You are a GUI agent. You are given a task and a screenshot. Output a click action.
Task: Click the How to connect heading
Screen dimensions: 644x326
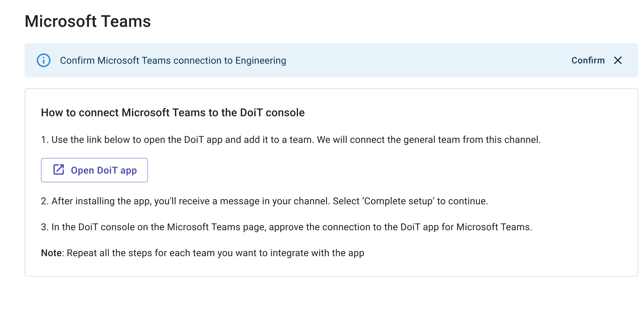[173, 112]
